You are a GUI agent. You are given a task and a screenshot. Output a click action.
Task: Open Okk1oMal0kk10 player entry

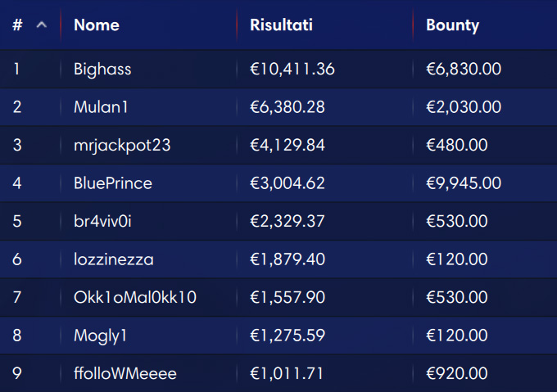point(135,297)
